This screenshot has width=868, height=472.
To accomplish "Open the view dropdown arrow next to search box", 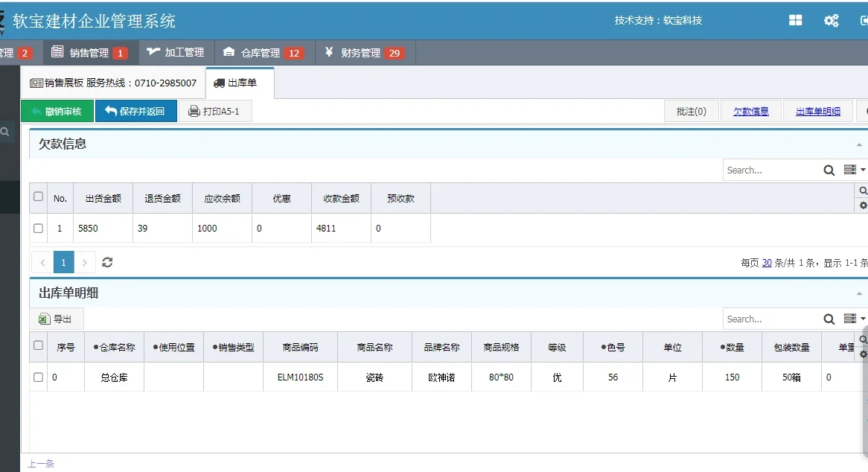I will [861, 319].
